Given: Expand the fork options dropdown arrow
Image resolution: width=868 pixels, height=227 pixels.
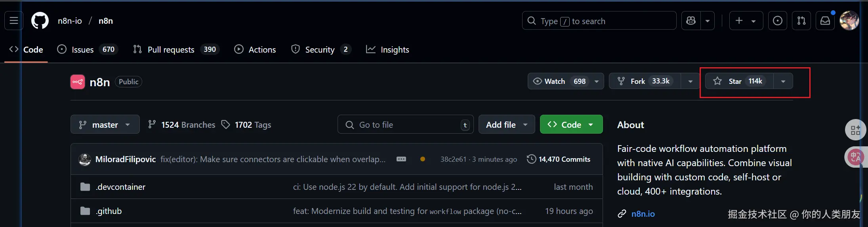Looking at the screenshot, I should point(691,81).
